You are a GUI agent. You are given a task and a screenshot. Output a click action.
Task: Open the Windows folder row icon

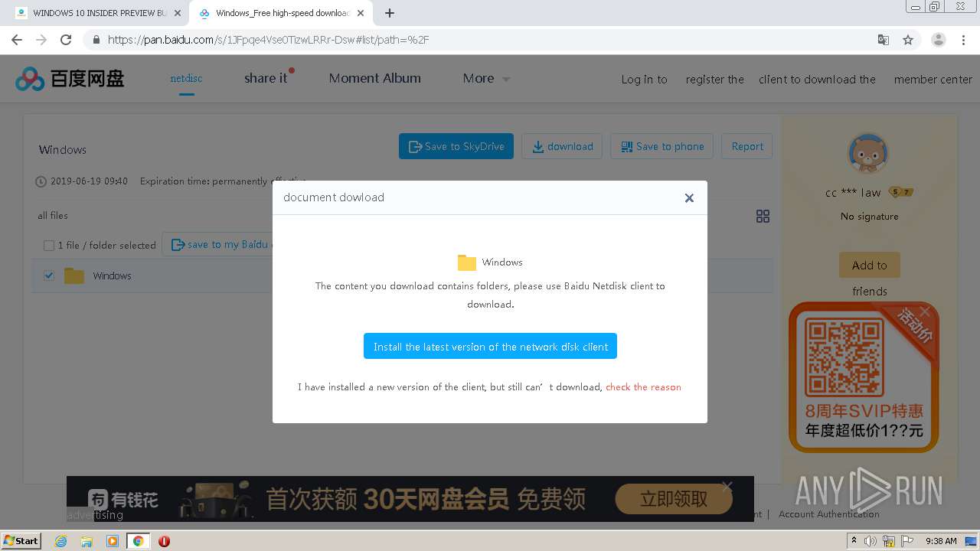(74, 275)
